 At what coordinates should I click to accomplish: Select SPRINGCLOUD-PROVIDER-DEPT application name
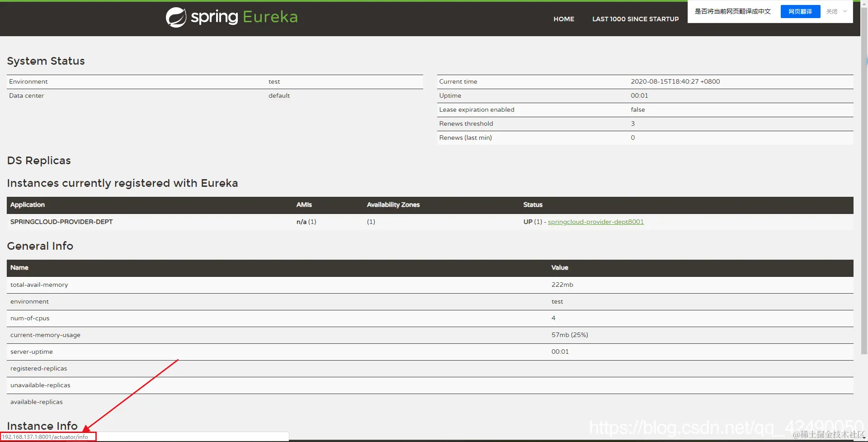tap(61, 222)
